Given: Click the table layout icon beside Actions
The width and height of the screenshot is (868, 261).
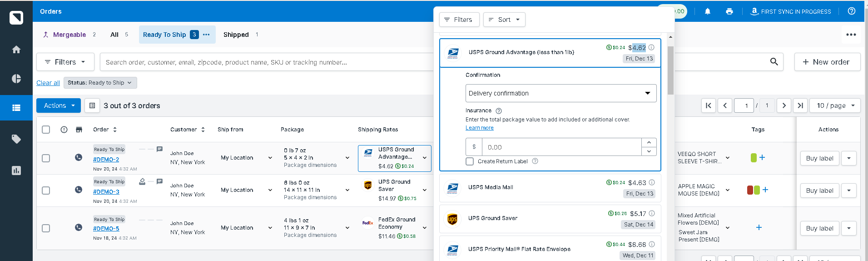Looking at the screenshot, I should pos(92,105).
